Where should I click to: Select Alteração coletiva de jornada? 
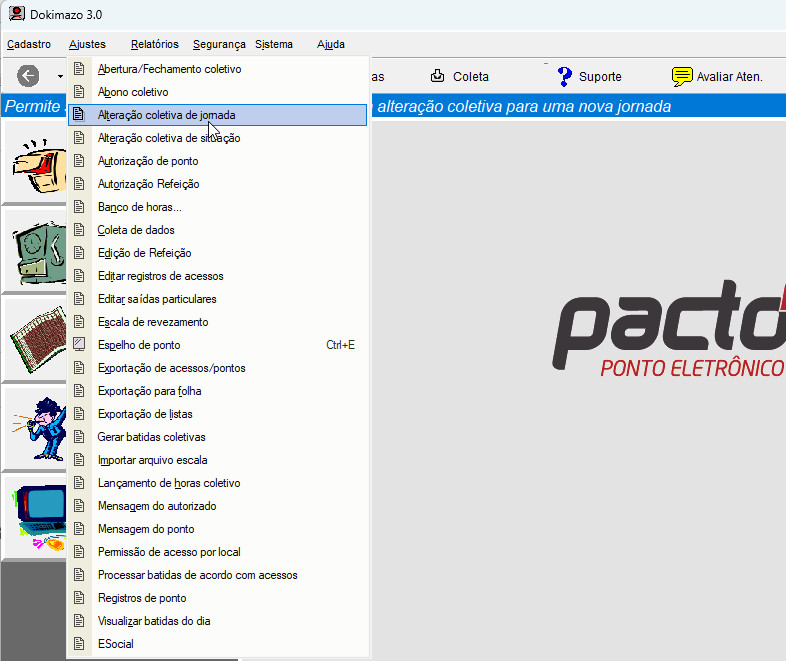[166, 115]
